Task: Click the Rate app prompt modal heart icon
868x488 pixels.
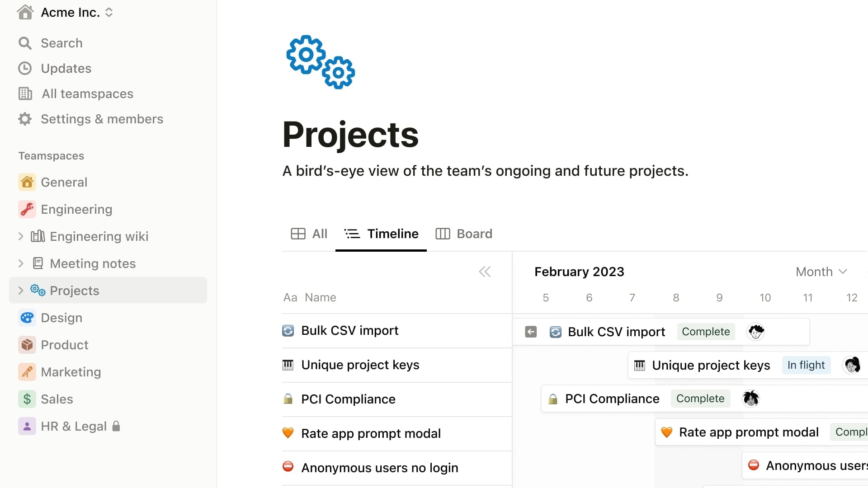Action: point(288,433)
